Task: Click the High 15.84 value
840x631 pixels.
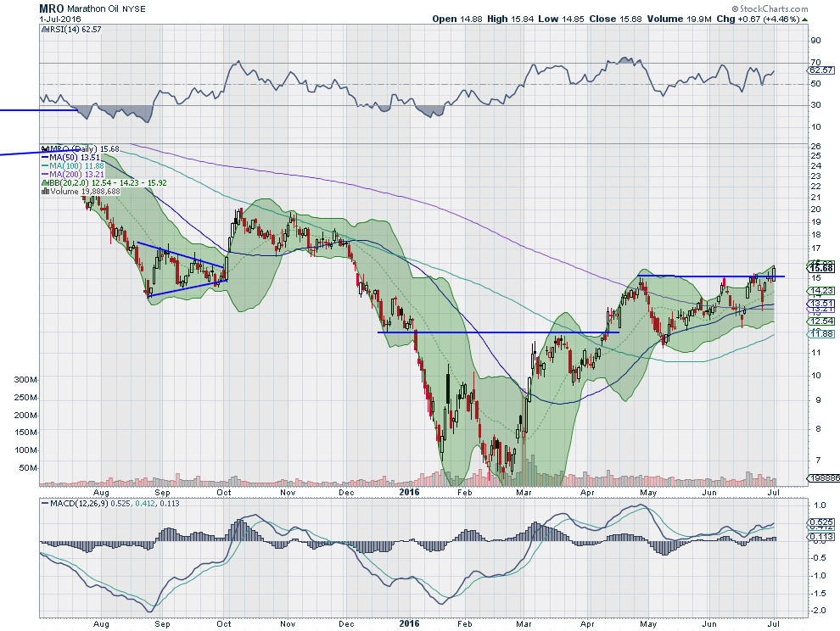Action: click(510, 20)
